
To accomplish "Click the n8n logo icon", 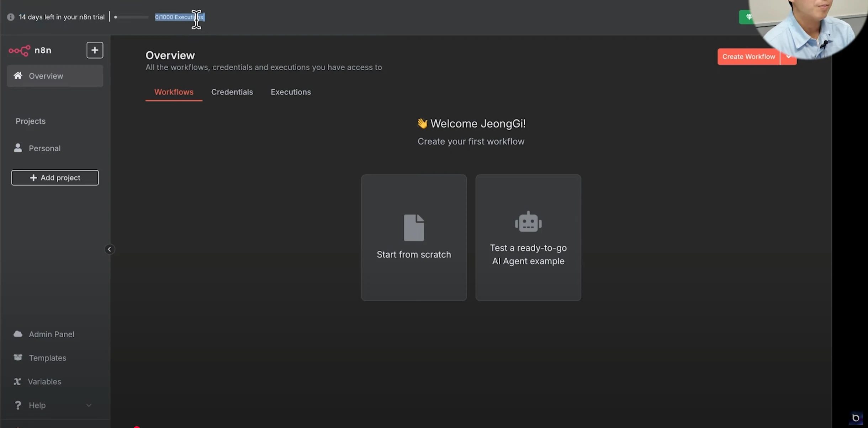I will (x=20, y=51).
